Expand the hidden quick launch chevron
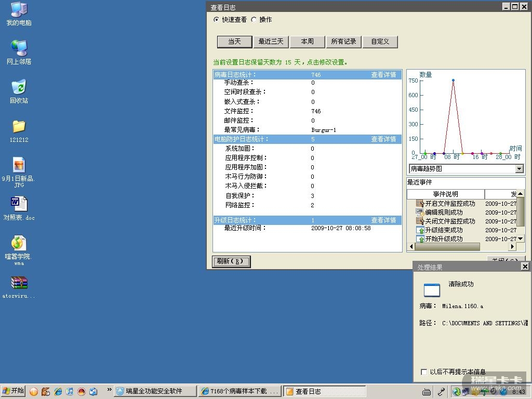The height and width of the screenshot is (399, 532). click(110, 390)
